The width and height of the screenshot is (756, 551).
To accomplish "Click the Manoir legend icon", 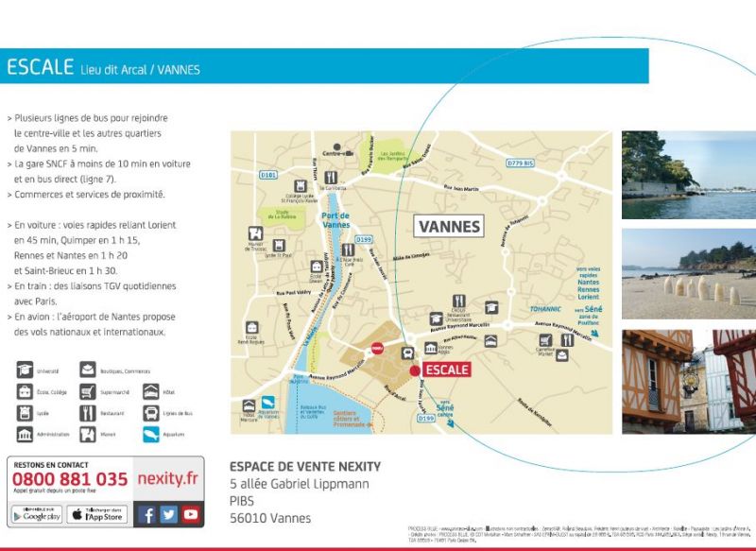I will click(88, 435).
